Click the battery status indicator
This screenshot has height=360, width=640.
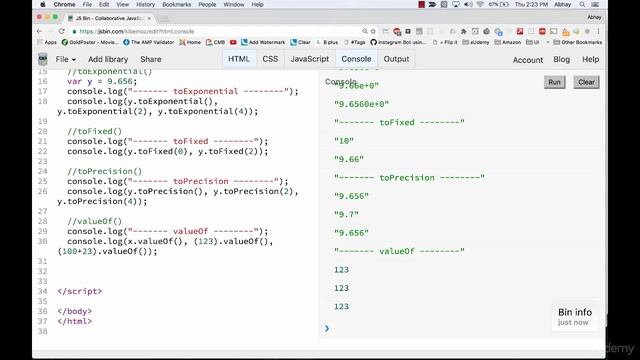499,4
